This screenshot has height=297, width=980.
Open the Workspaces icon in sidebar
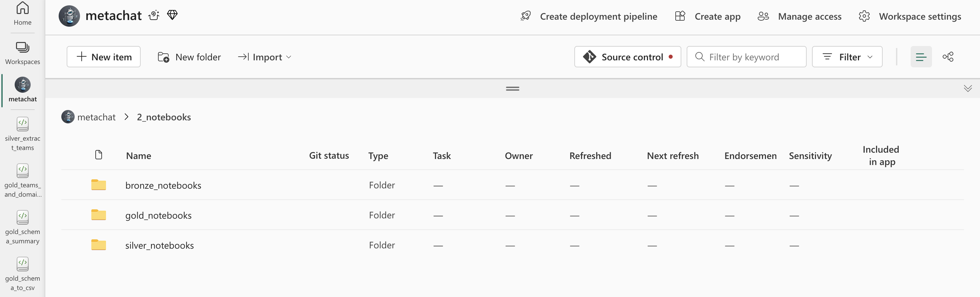point(22,52)
